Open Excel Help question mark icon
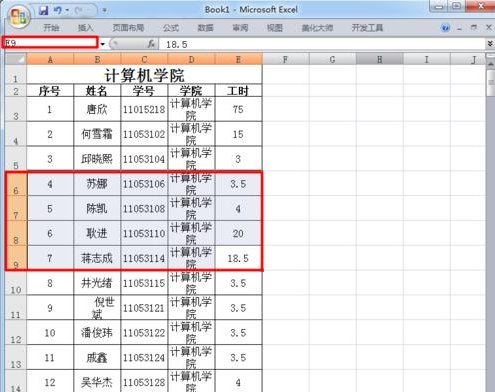Image resolution: width=495 pixels, height=392 pixels. 445,28
